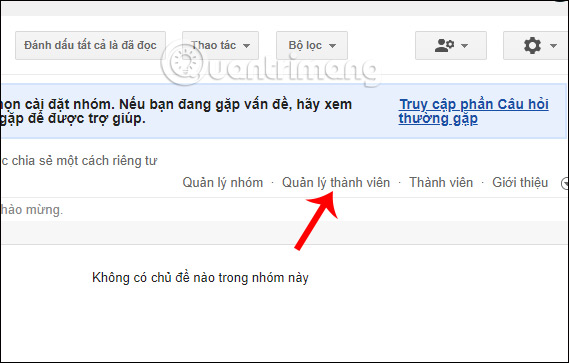Click the text 'chia sẻ một cách riêng tư'
The width and height of the screenshot is (569, 363).
(84, 161)
